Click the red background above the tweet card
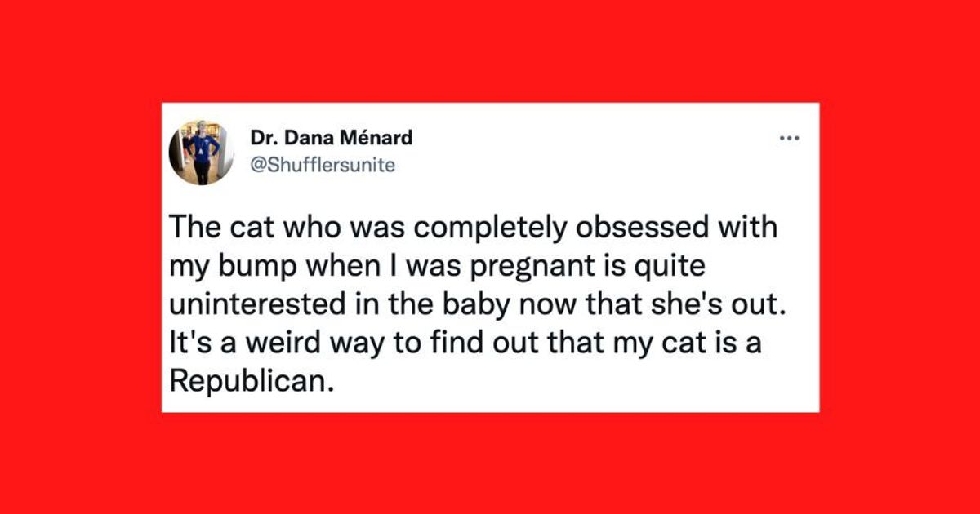Viewport: 980px width, 514px height. [x=490, y=49]
